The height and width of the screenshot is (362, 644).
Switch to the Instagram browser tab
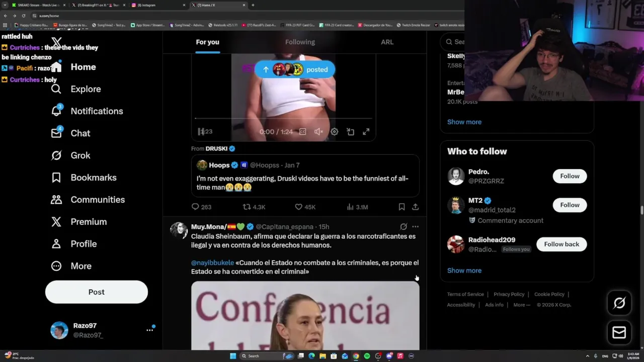coord(157,5)
